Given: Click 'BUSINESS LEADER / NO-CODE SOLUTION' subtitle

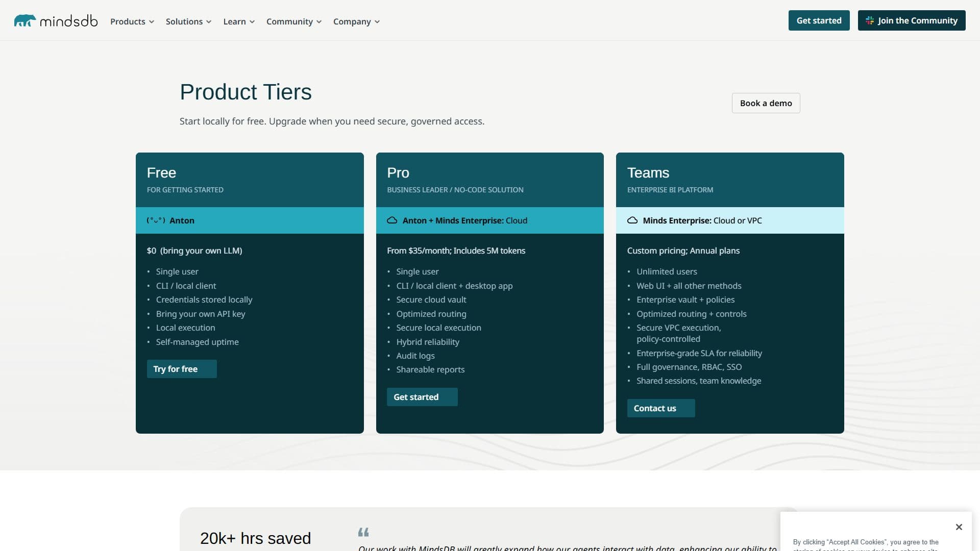Looking at the screenshot, I should point(455,190).
